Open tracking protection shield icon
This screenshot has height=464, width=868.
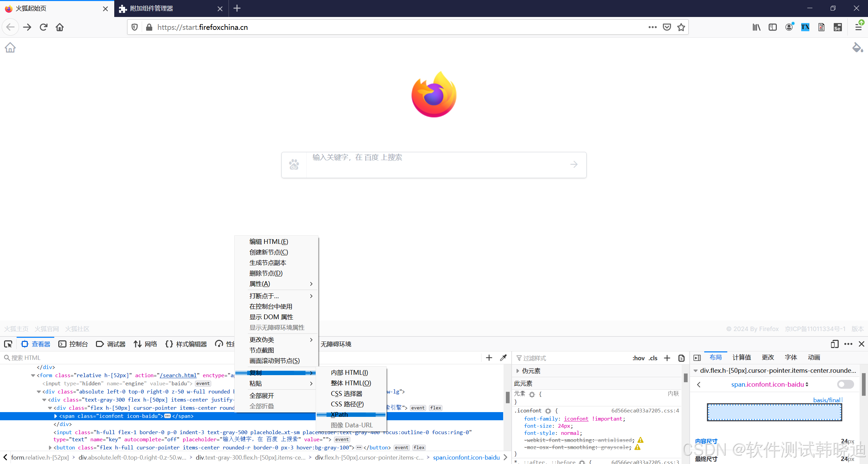click(x=135, y=27)
